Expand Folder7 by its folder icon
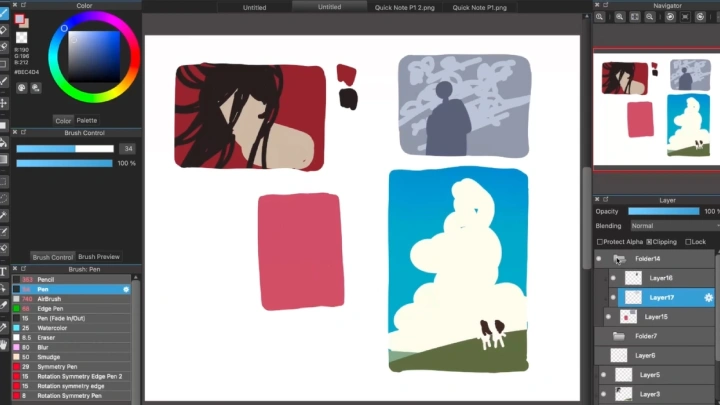Image resolution: width=720 pixels, height=405 pixels. [x=619, y=337]
